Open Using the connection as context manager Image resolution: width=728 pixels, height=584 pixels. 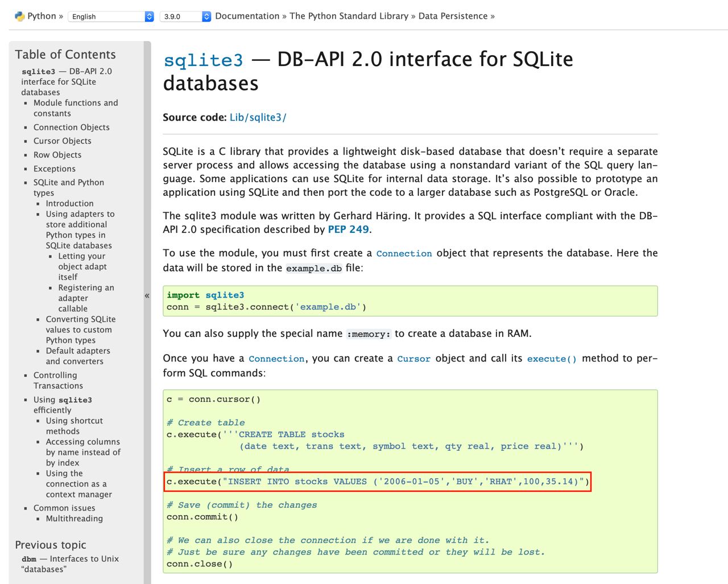(79, 484)
